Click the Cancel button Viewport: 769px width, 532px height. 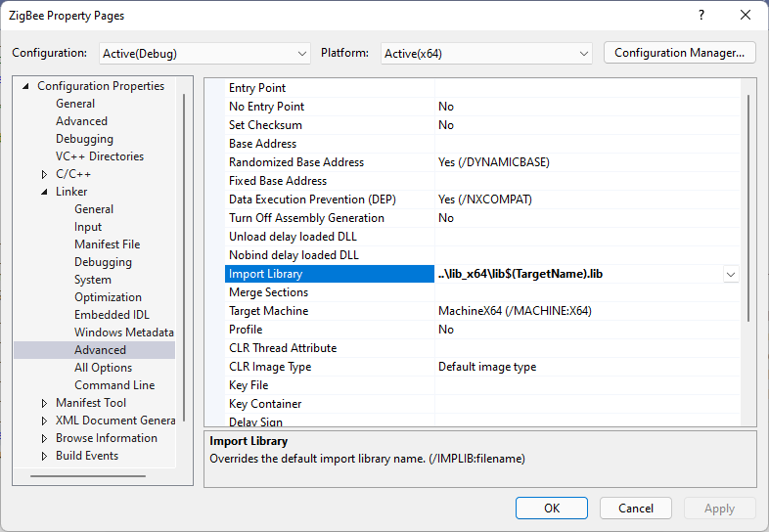click(636, 508)
